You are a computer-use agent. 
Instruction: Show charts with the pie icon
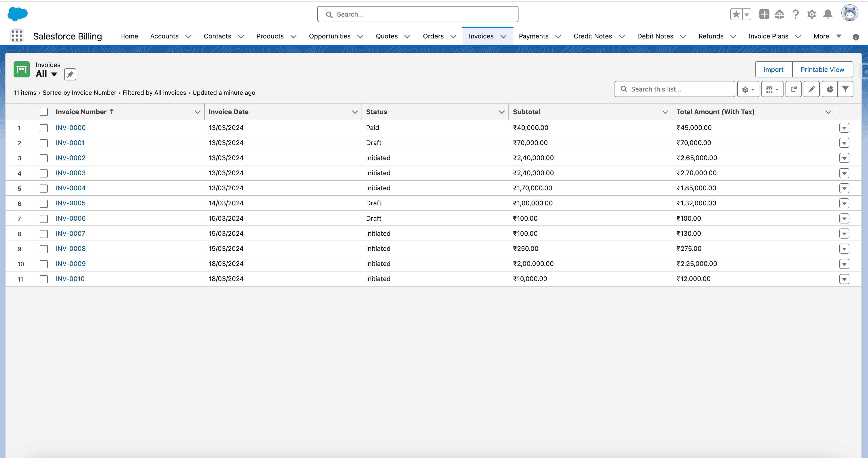tap(830, 89)
